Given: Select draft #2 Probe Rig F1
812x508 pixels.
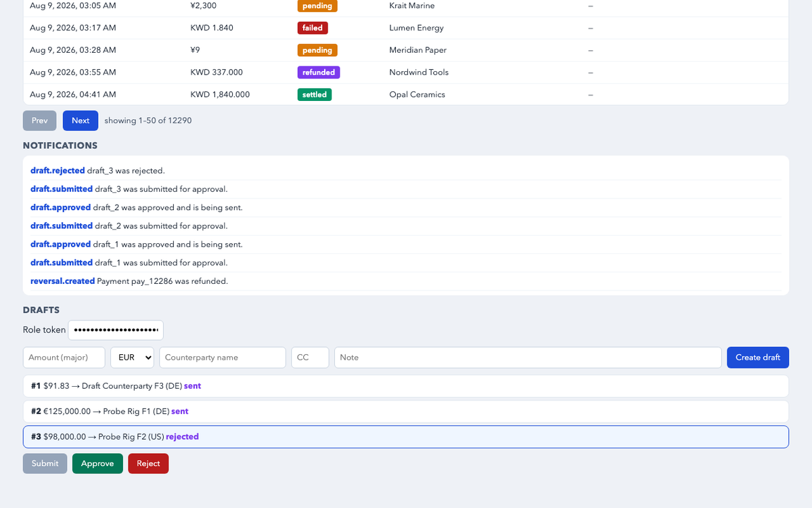Looking at the screenshot, I should point(406,411).
